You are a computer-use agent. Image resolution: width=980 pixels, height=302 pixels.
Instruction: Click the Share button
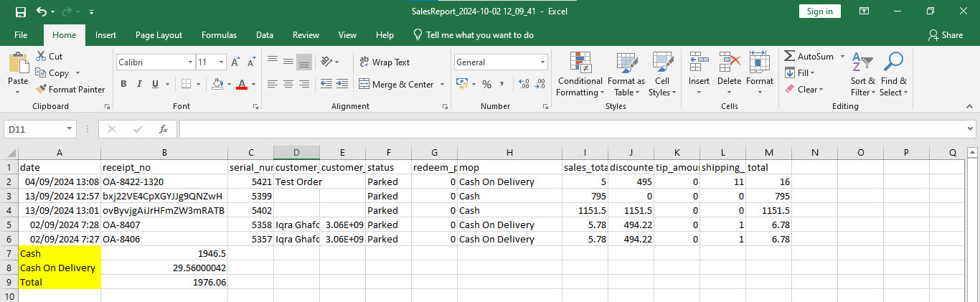point(945,35)
